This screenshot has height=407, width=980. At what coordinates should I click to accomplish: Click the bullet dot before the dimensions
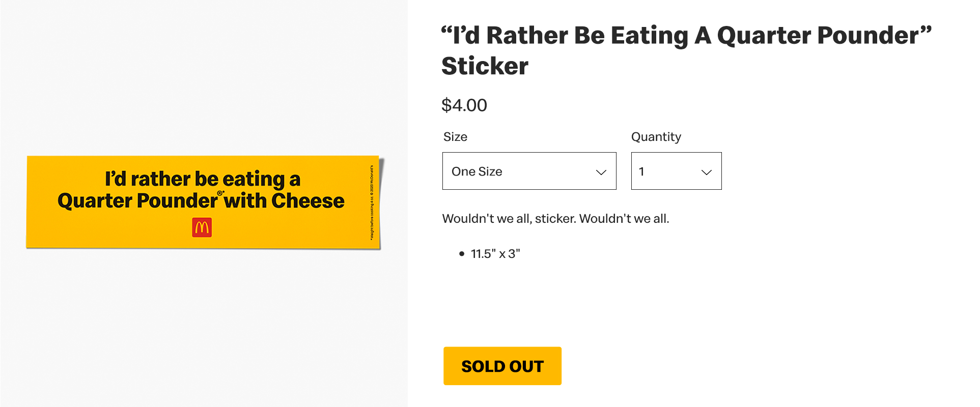[462, 253]
